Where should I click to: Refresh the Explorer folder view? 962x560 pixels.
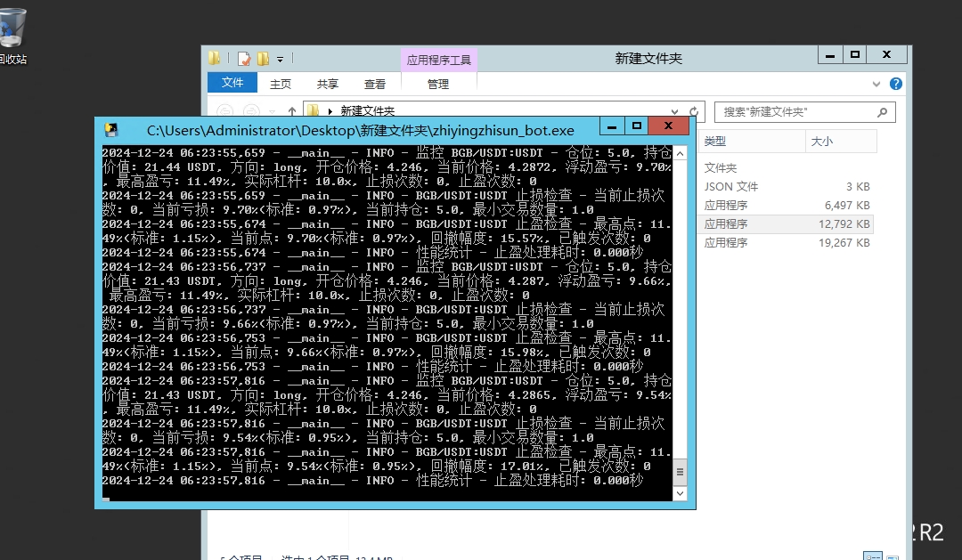click(694, 111)
